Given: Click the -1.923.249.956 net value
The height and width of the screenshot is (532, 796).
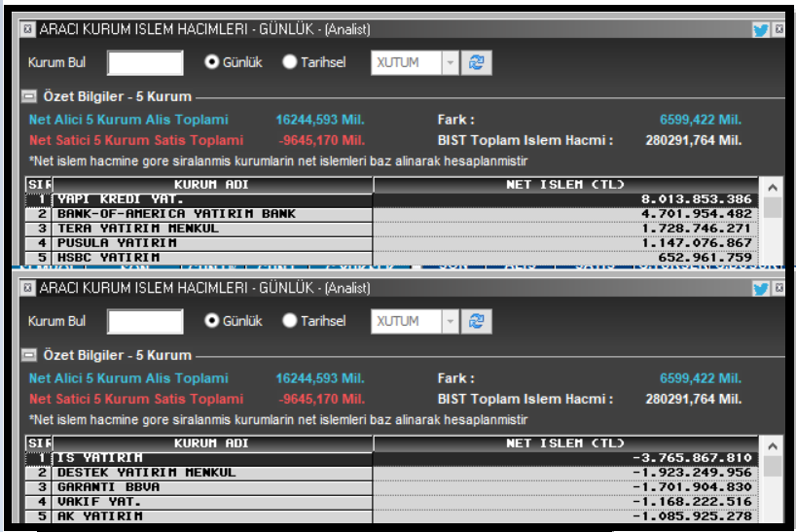Looking at the screenshot, I should [x=692, y=473].
